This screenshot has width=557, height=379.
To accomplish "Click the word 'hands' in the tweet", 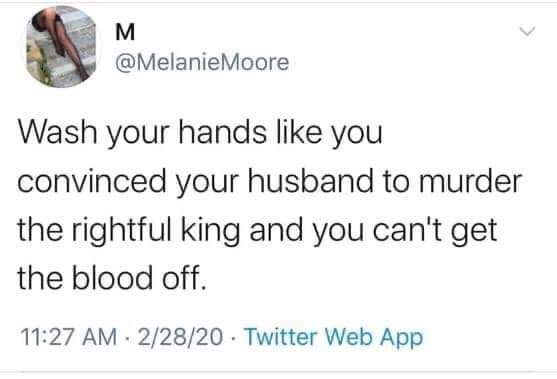I will 222,132.
